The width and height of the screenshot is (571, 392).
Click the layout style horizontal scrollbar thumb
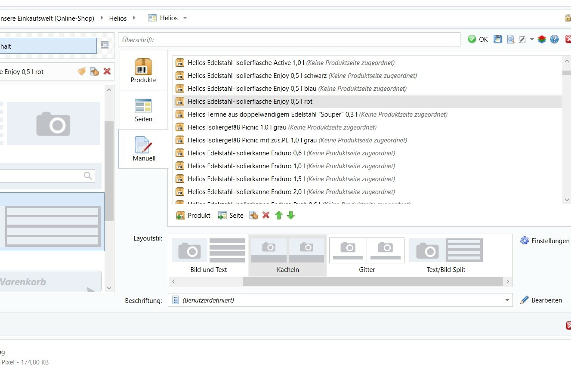click(x=373, y=281)
